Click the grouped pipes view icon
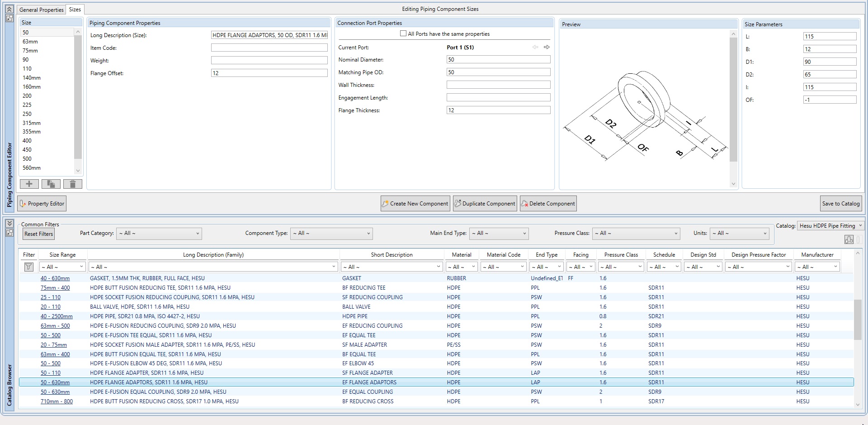 (849, 239)
